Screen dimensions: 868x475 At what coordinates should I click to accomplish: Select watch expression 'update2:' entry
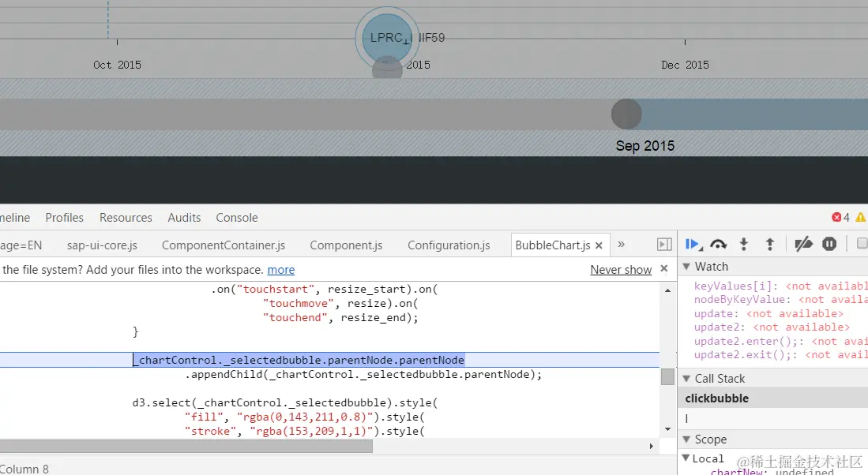(772, 327)
